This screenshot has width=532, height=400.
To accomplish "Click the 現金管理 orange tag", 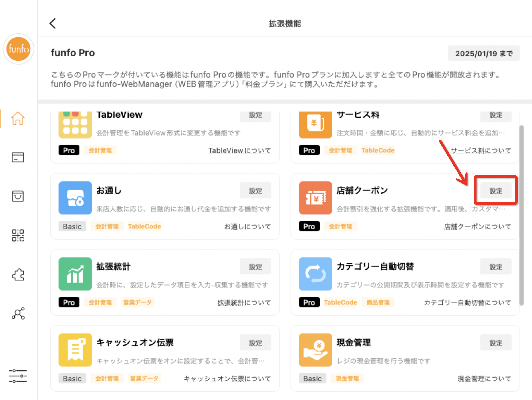I will tap(347, 378).
